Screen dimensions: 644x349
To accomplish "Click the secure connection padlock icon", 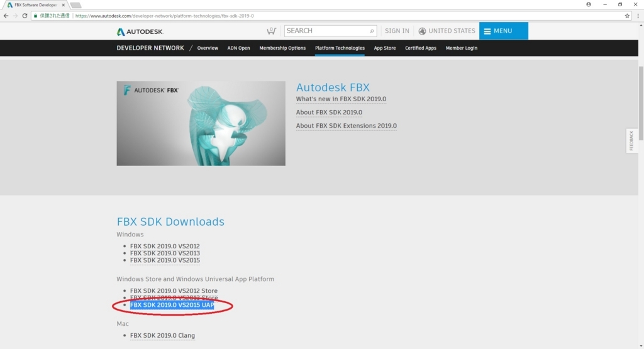I will [35, 16].
